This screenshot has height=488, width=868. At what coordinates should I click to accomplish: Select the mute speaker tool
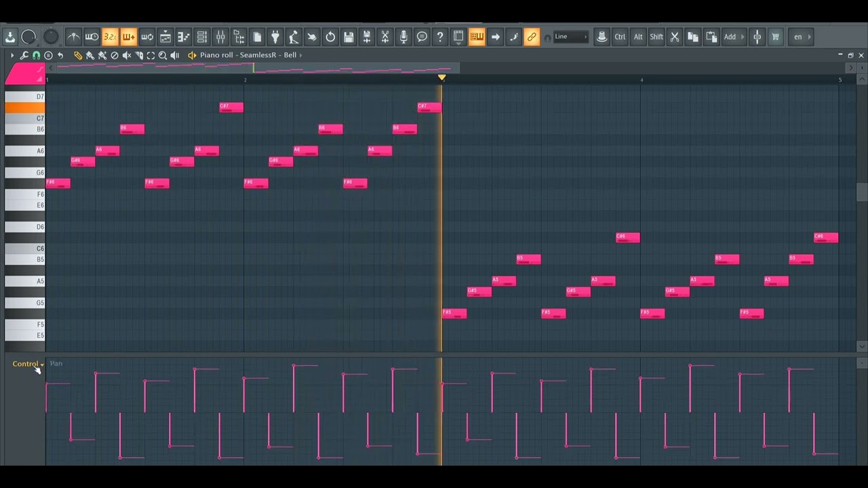(x=126, y=55)
